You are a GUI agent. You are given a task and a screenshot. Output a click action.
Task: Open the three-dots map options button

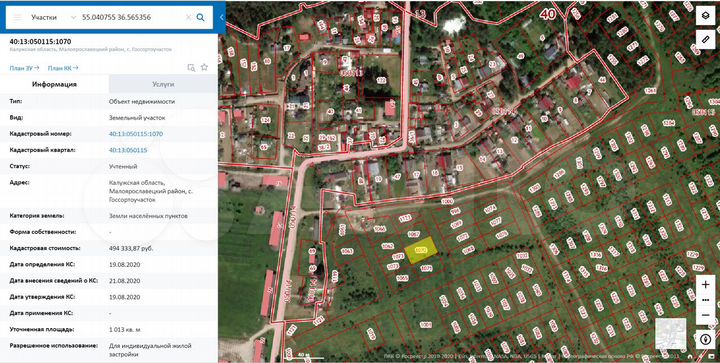point(705,300)
